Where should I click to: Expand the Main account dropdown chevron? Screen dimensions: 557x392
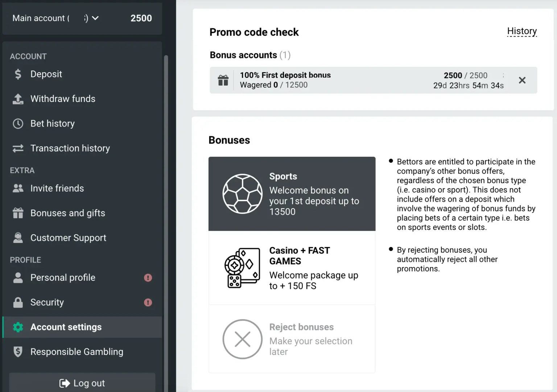click(95, 18)
